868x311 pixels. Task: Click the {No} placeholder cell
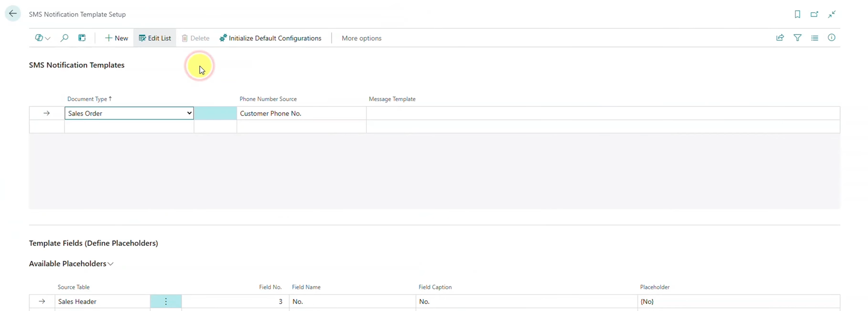click(x=738, y=301)
